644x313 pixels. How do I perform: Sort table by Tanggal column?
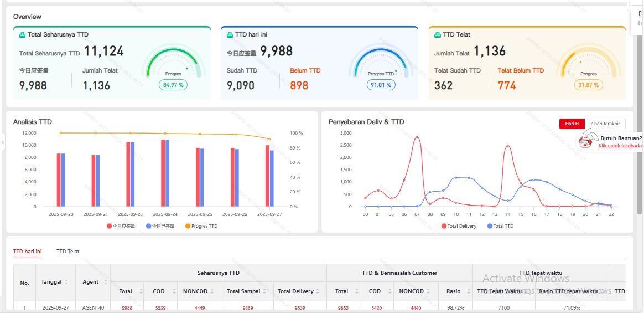point(66,282)
